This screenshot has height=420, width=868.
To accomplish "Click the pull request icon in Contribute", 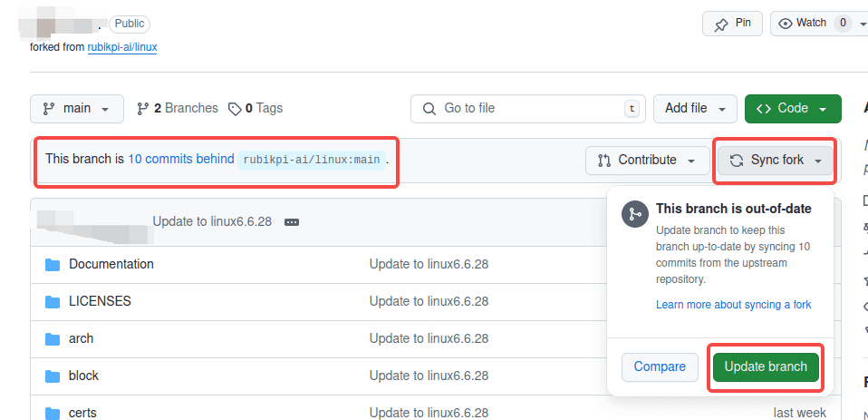I will click(604, 161).
